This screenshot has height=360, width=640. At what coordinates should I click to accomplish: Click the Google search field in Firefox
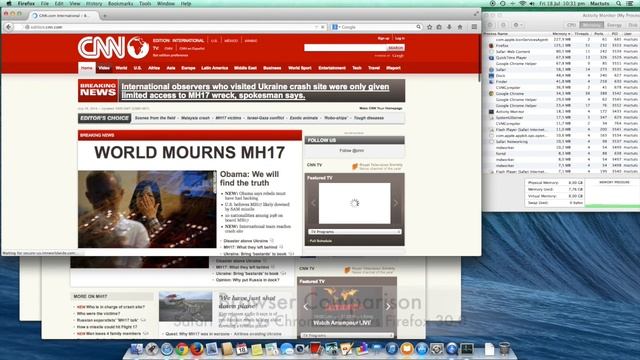(x=376, y=27)
